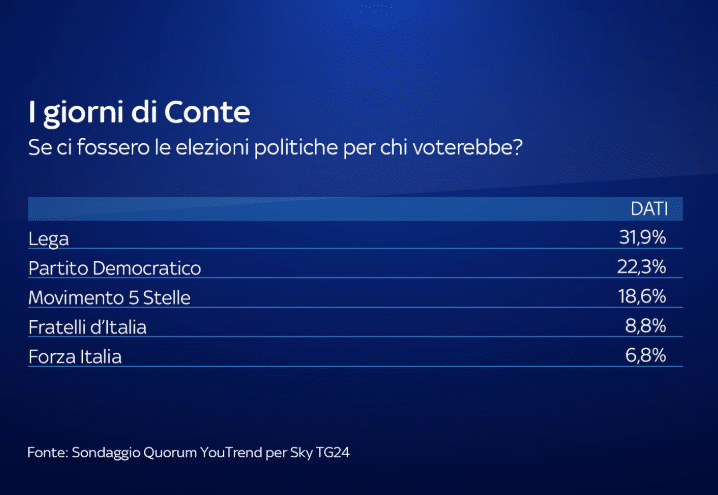Image resolution: width=718 pixels, height=495 pixels.
Task: Click the word "Fonte:" in the footer
Action: tap(47, 453)
